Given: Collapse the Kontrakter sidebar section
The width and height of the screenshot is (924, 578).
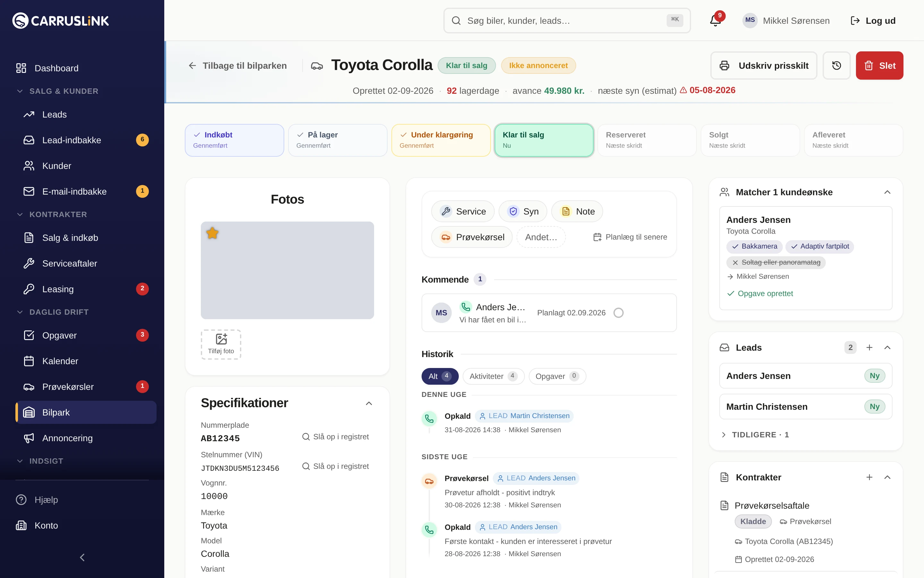Looking at the screenshot, I should click(52, 215).
